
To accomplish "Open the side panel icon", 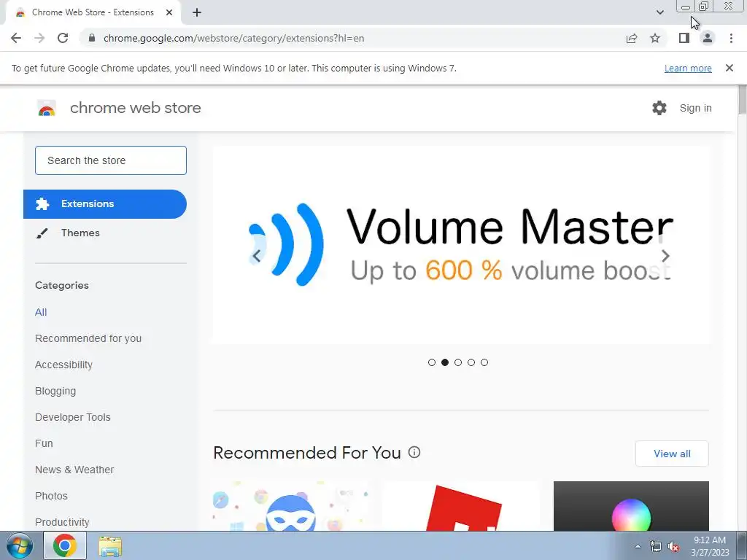I will (684, 38).
